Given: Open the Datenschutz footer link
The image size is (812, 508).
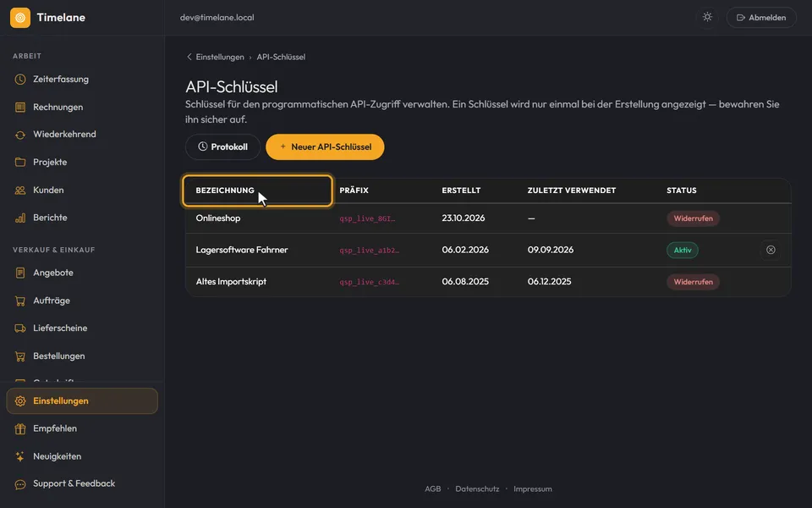Looking at the screenshot, I should [477, 489].
